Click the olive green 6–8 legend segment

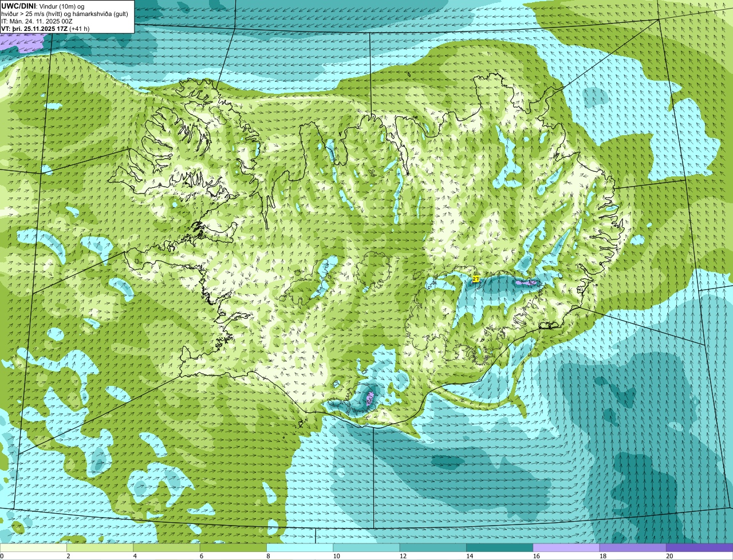[234, 548]
